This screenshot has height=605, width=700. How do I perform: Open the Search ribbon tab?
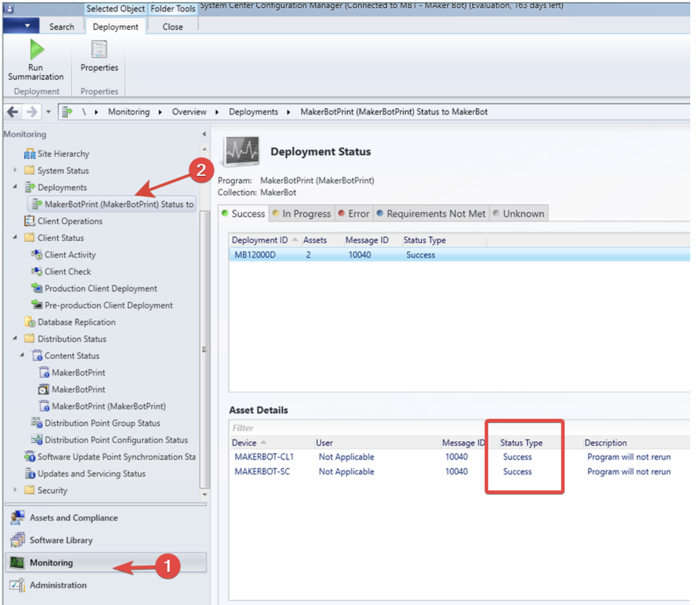pyautogui.click(x=61, y=27)
